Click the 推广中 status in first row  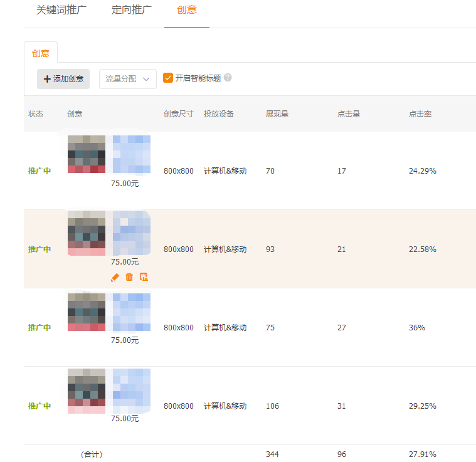coord(40,171)
